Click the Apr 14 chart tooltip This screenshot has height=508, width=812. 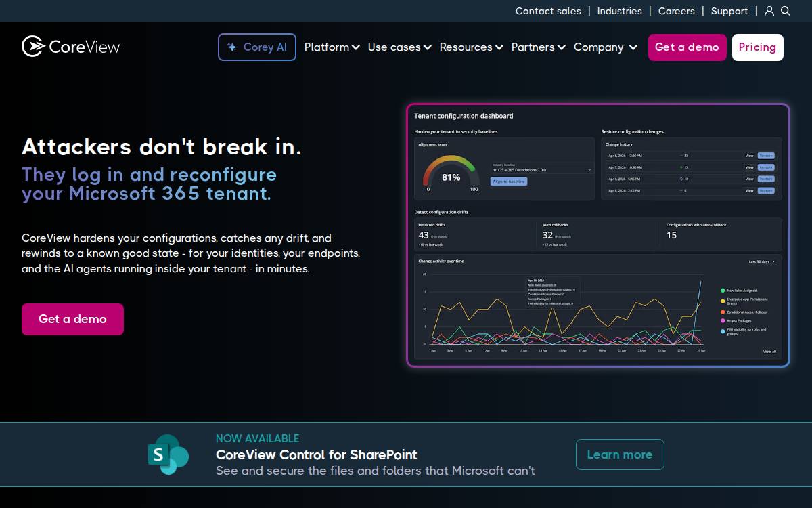pos(551,292)
